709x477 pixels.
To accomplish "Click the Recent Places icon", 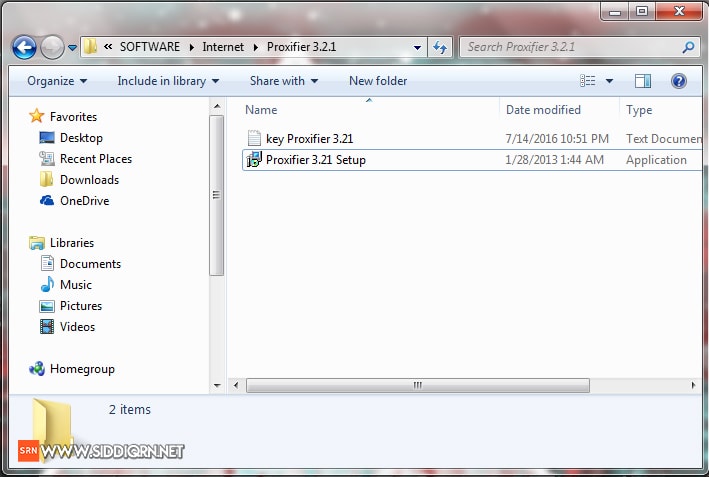I will click(x=47, y=159).
